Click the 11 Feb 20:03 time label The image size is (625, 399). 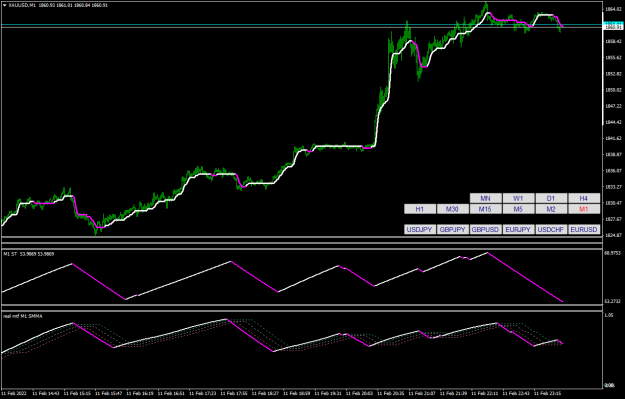click(x=359, y=393)
